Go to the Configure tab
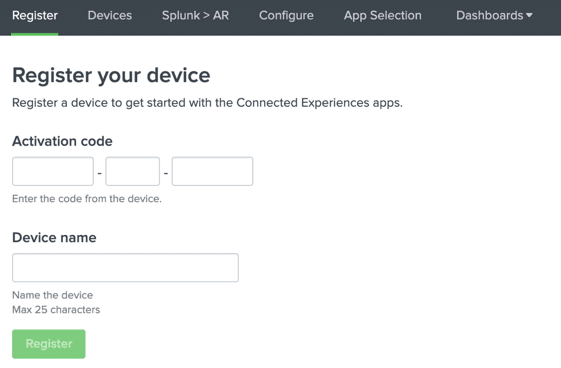Image resolution: width=561 pixels, height=368 pixels. click(286, 15)
